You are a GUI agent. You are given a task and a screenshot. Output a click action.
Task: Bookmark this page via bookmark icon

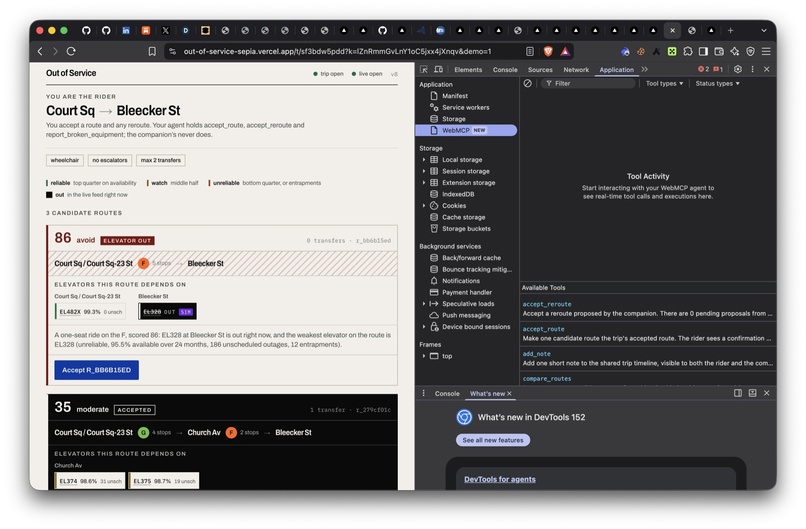point(152,51)
